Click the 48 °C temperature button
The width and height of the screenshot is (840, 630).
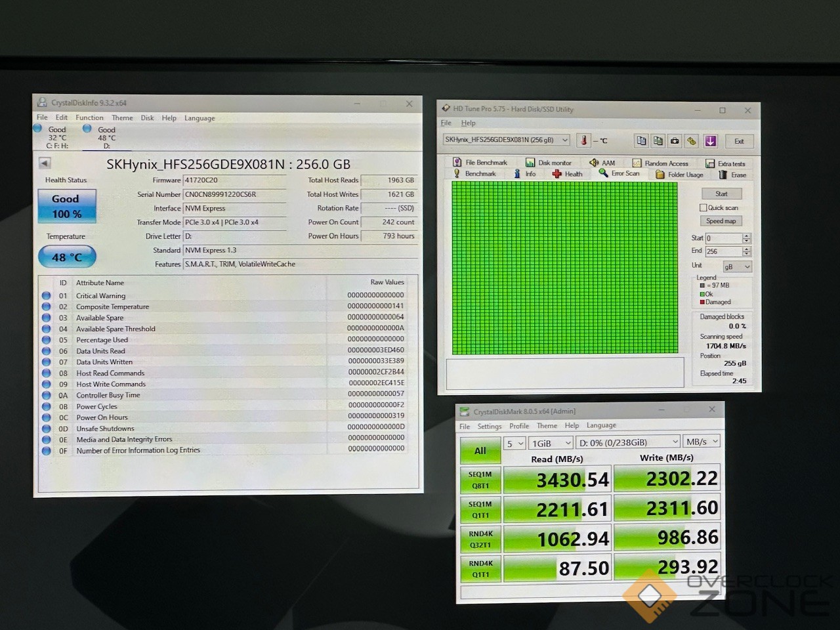pyautogui.click(x=67, y=257)
